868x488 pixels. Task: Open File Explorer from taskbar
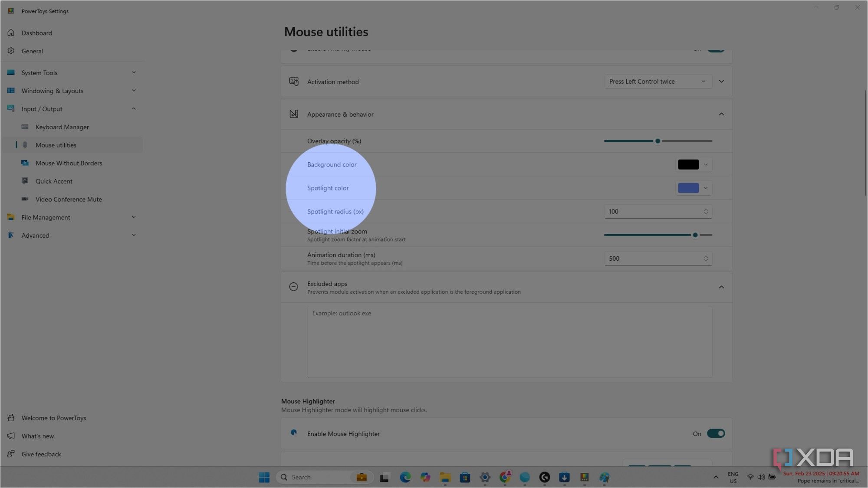[x=445, y=477]
